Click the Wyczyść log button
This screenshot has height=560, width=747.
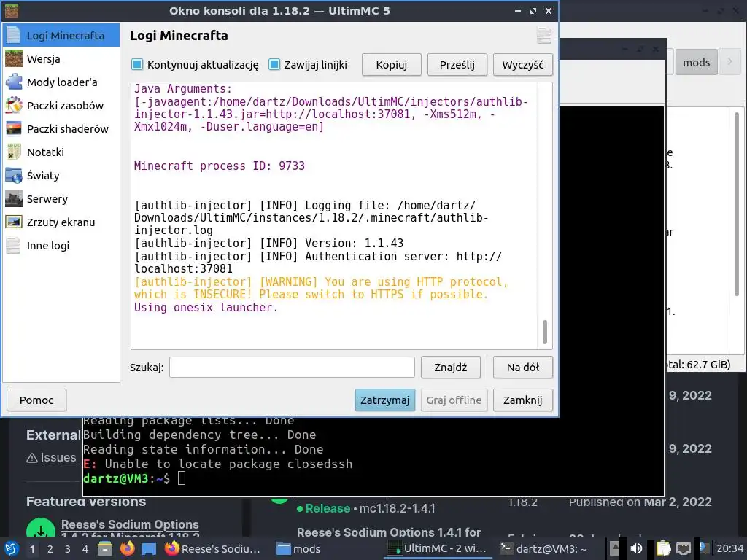(x=522, y=65)
